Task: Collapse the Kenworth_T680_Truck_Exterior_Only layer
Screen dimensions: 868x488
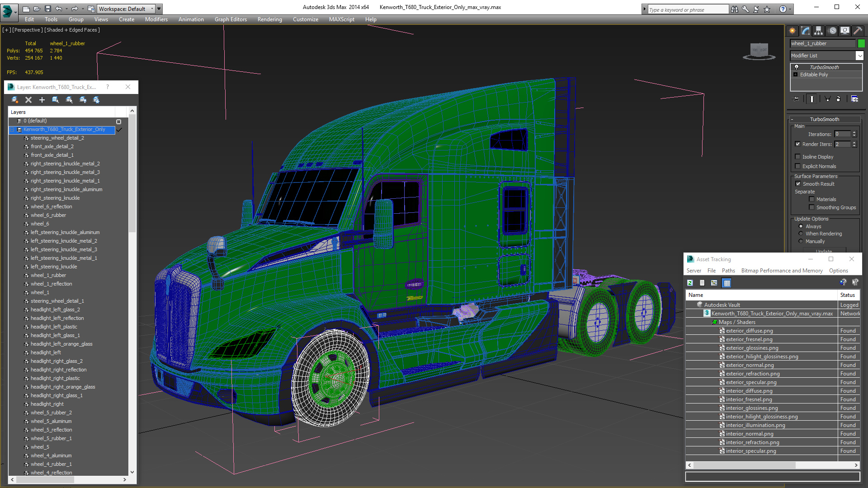Action: (x=12, y=130)
